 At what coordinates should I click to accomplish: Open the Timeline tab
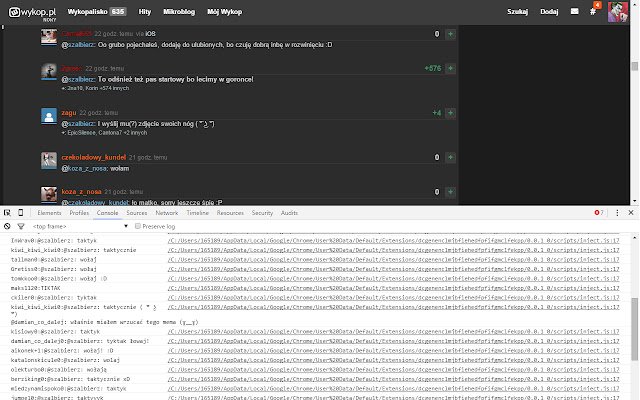pos(197,213)
